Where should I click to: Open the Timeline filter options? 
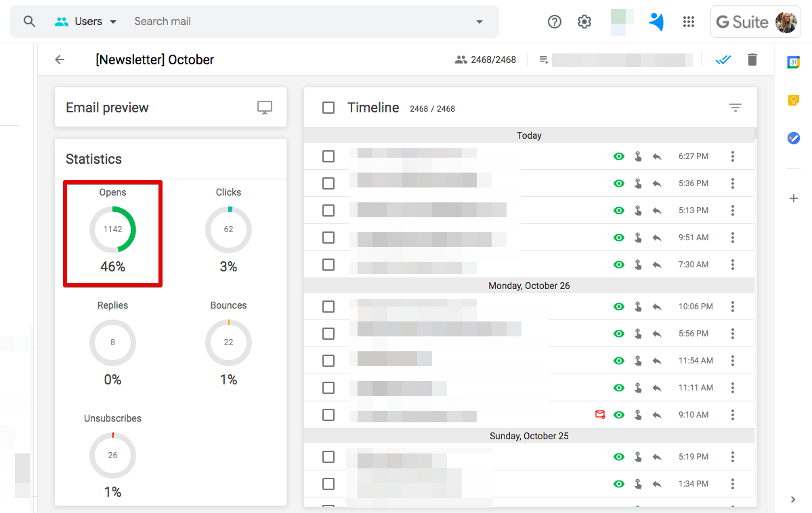[735, 107]
